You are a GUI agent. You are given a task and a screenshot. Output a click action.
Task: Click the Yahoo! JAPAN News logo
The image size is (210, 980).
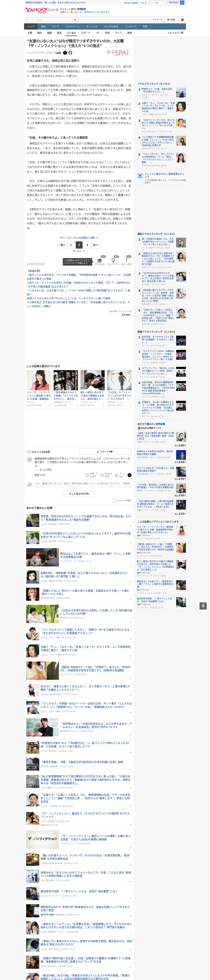[42, 10]
